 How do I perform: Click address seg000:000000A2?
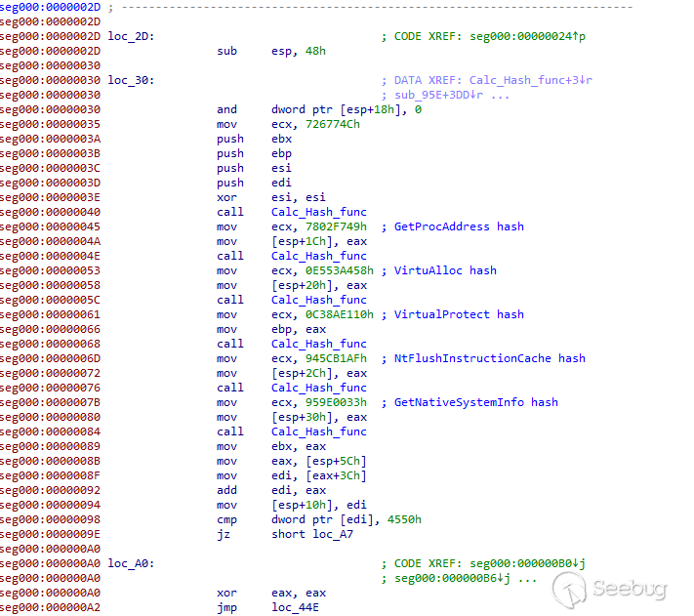click(x=50, y=607)
